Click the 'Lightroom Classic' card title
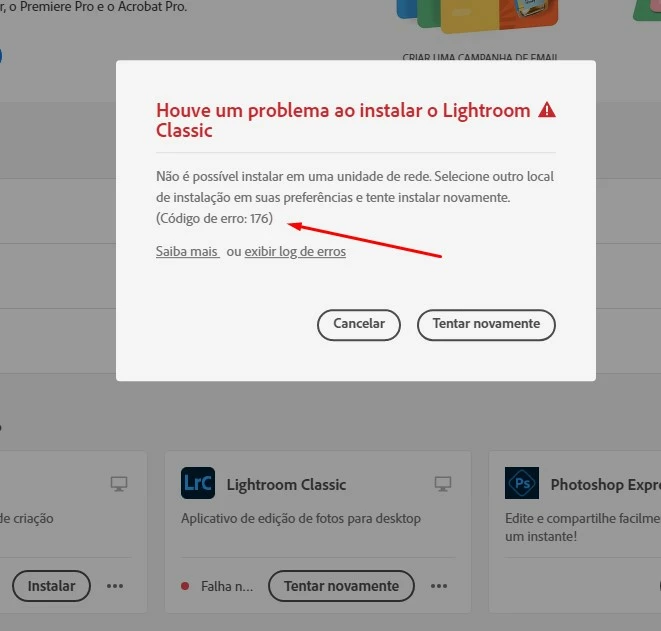This screenshot has height=631, width=661. (286, 485)
